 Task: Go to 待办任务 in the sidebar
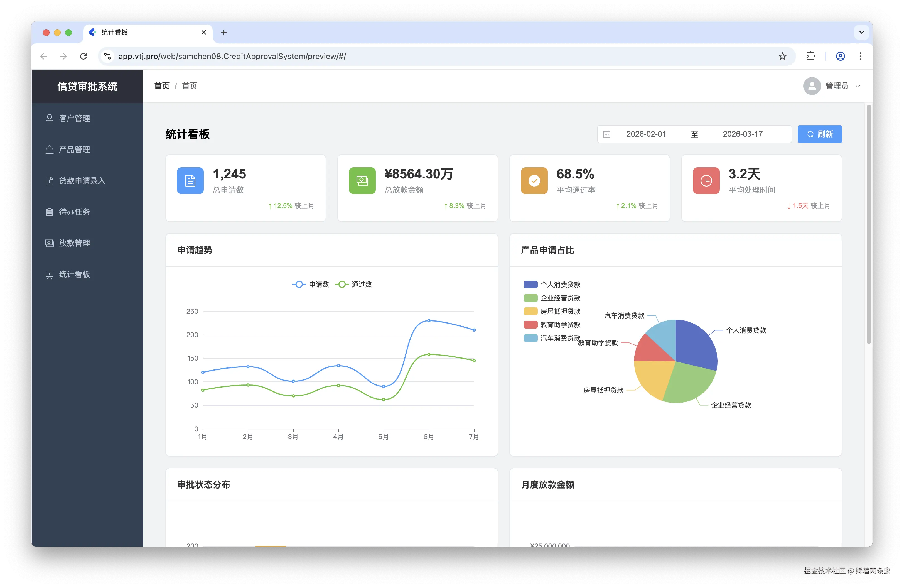coord(74,212)
